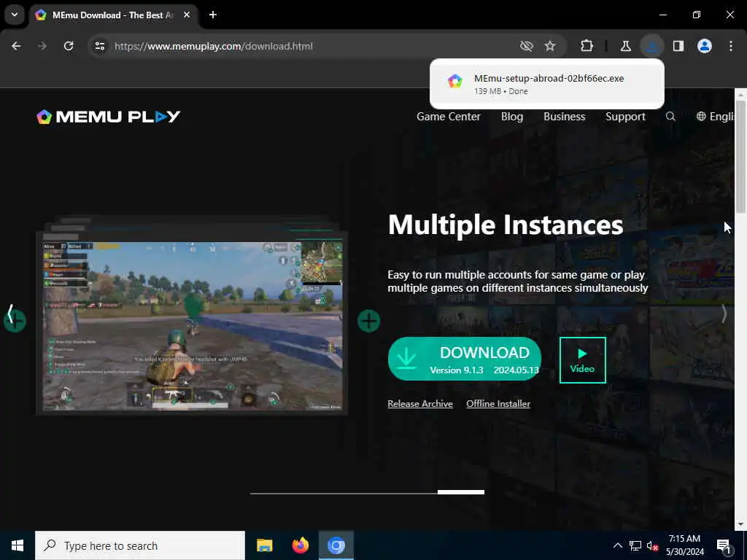Open the network tray icon
The height and width of the screenshot is (560, 747).
click(x=635, y=545)
